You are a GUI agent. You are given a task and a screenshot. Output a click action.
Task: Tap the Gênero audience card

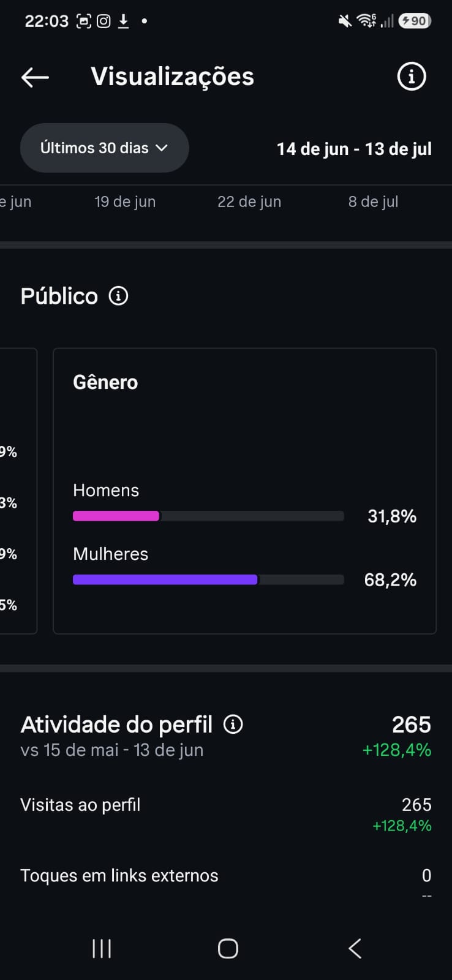(244, 491)
